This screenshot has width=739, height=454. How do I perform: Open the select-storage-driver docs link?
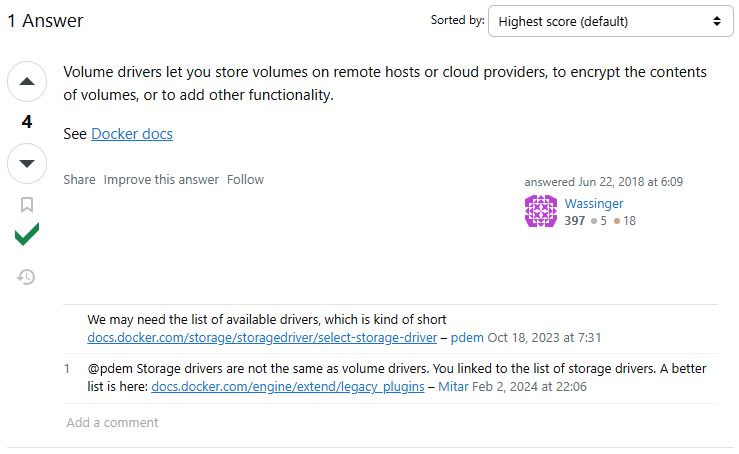pos(262,338)
